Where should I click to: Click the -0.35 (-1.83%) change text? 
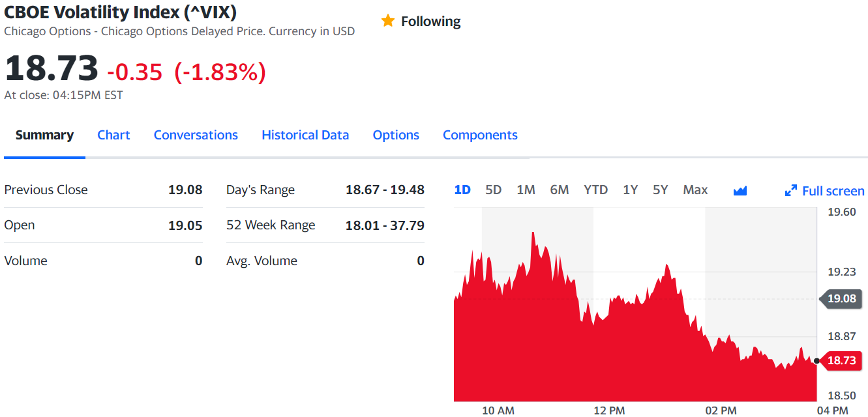pos(187,72)
